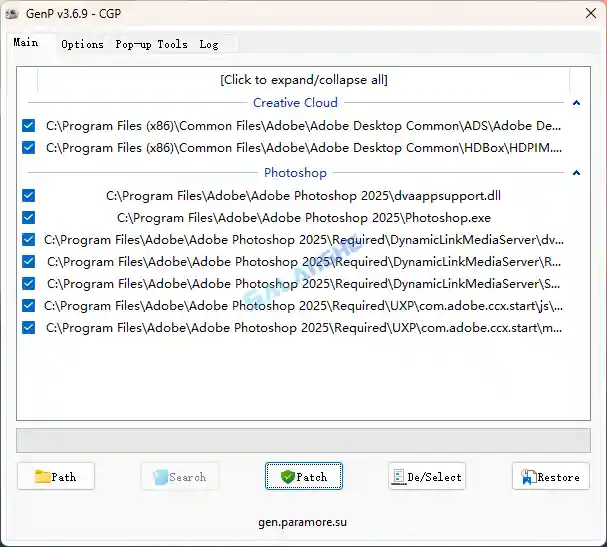Uncheck the DynamicLinkMediaServer\S... checkbox

tap(28, 284)
